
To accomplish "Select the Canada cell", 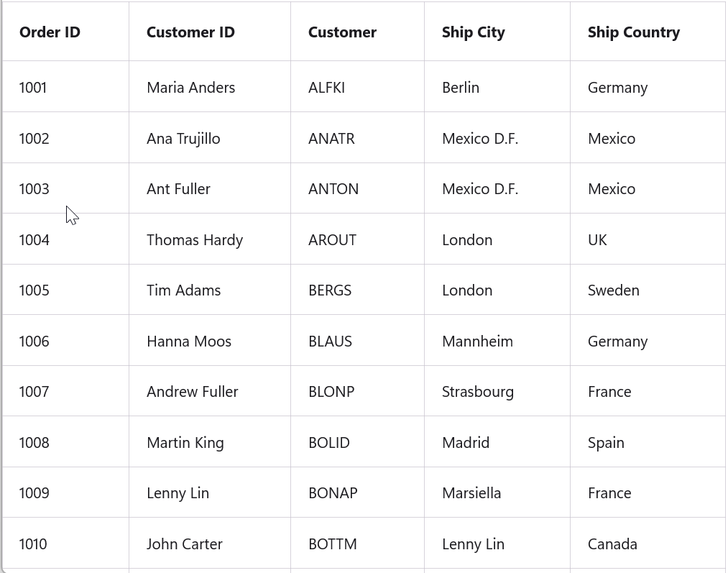I will click(612, 544).
